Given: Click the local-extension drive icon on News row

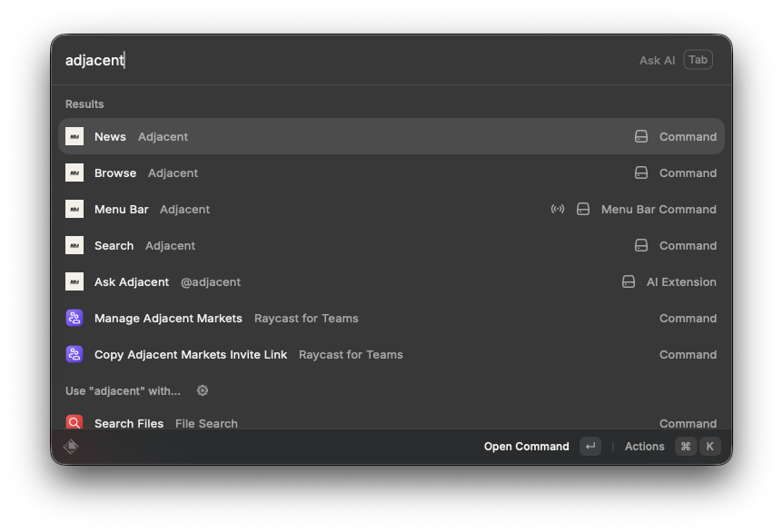Looking at the screenshot, I should pos(641,136).
